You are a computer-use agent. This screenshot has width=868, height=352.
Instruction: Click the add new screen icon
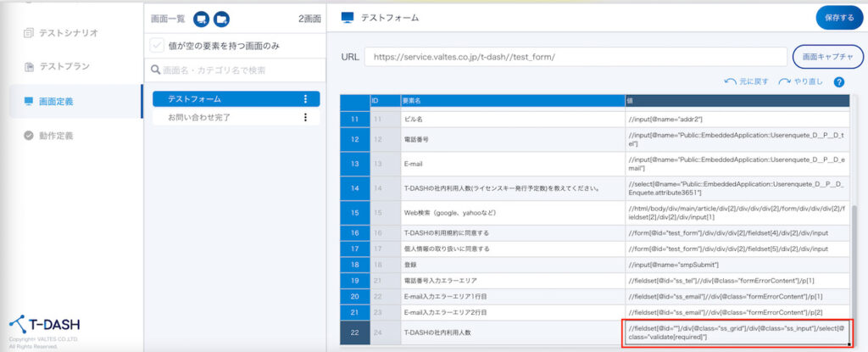pos(201,18)
